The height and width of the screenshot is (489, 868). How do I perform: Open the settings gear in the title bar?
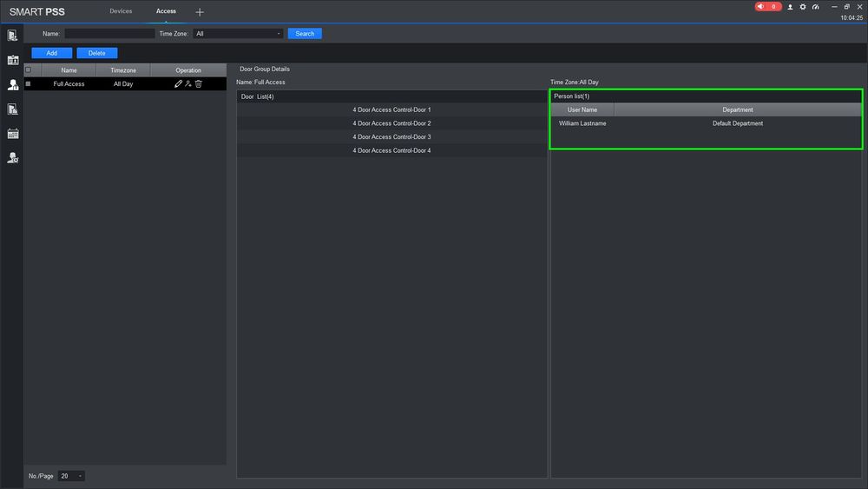803,6
